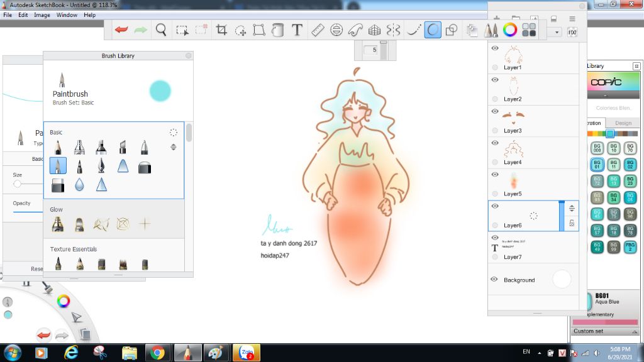
Task: Toggle visibility of Layer3
Action: tap(495, 111)
